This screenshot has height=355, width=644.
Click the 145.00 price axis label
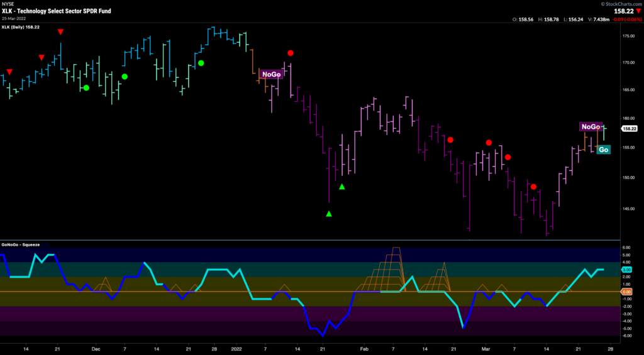629,209
